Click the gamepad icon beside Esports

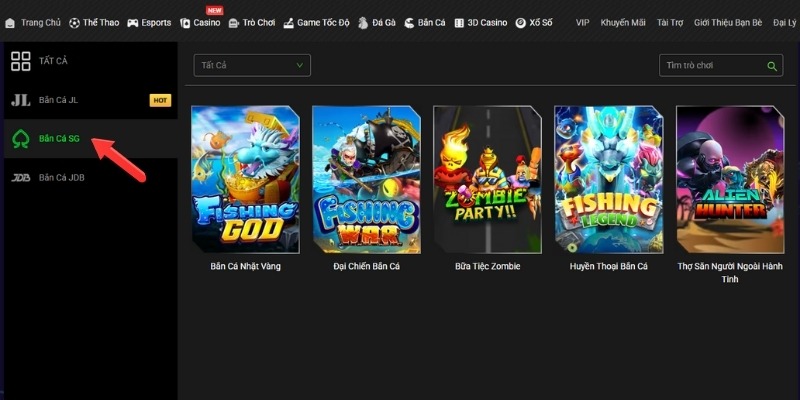[133, 23]
